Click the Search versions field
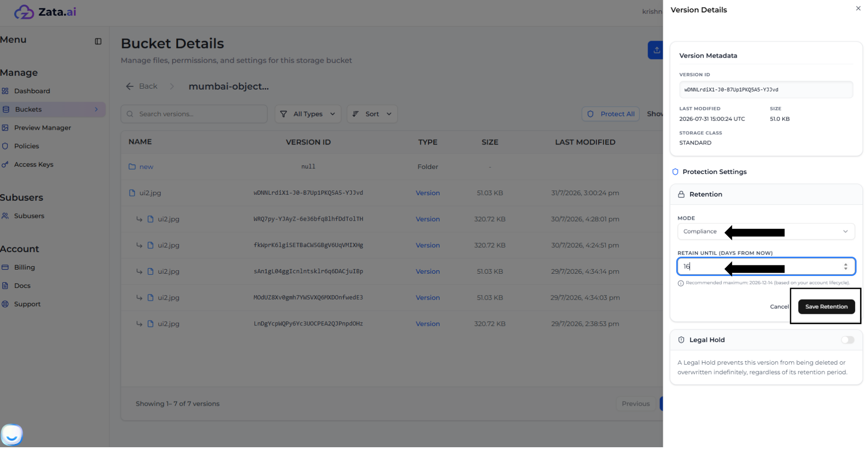868x450 pixels. (x=194, y=114)
